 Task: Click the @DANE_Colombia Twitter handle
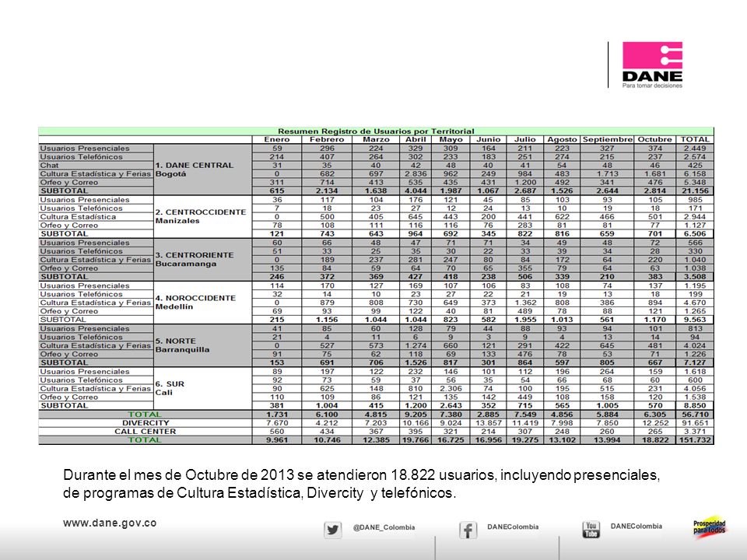[384, 527]
